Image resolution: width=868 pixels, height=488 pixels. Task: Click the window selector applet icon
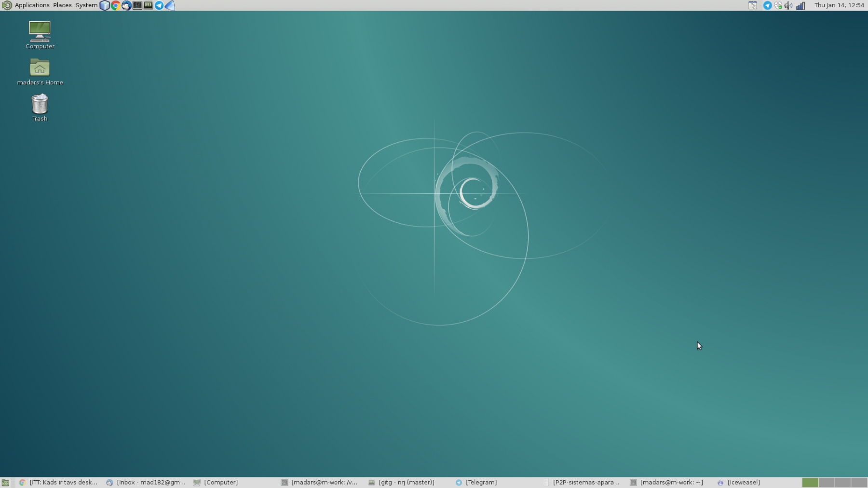[x=752, y=5]
